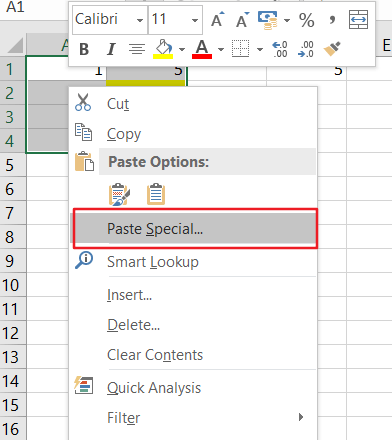Toggle Bold in the mini toolbar
Screen dimensions: 392x440
pyautogui.click(x=84, y=49)
